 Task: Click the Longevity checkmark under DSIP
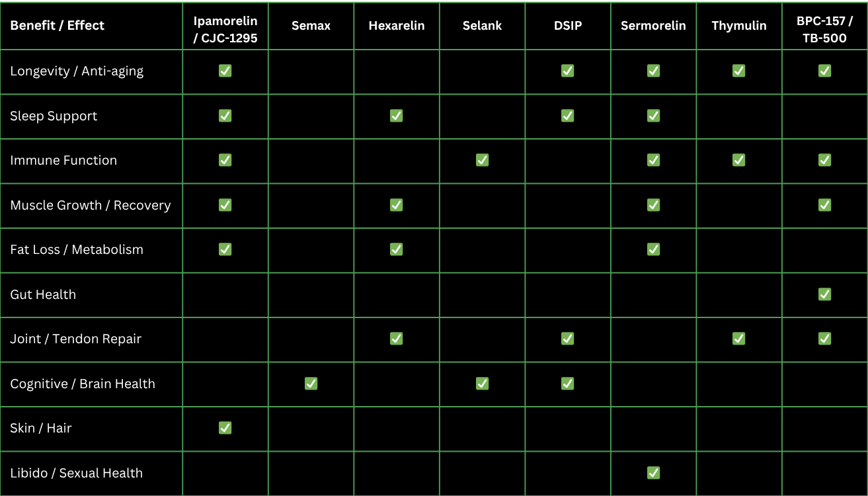pos(567,71)
